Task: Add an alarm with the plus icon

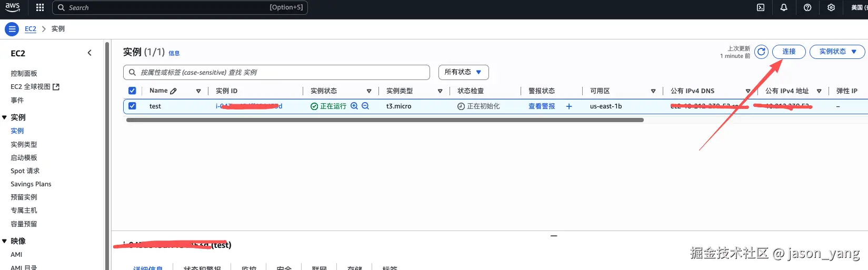Action: [x=569, y=106]
